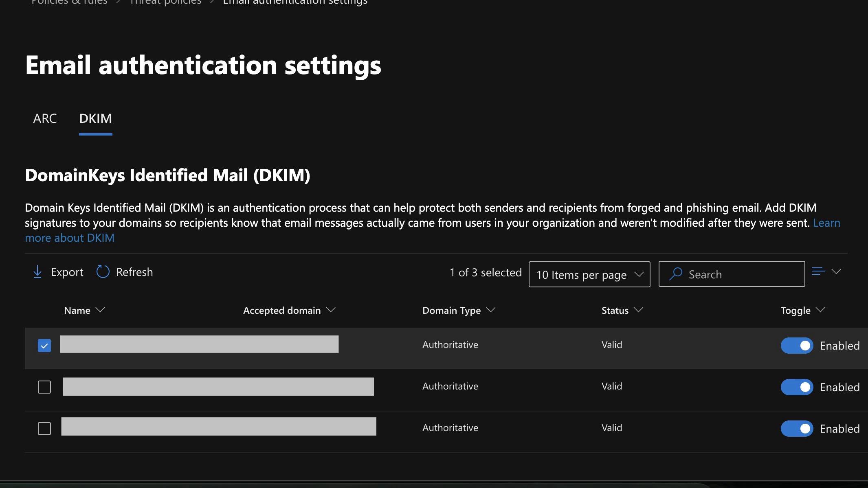Viewport: 868px width, 488px height.
Task: Uncheck the selected first row checkbox
Action: click(x=44, y=346)
